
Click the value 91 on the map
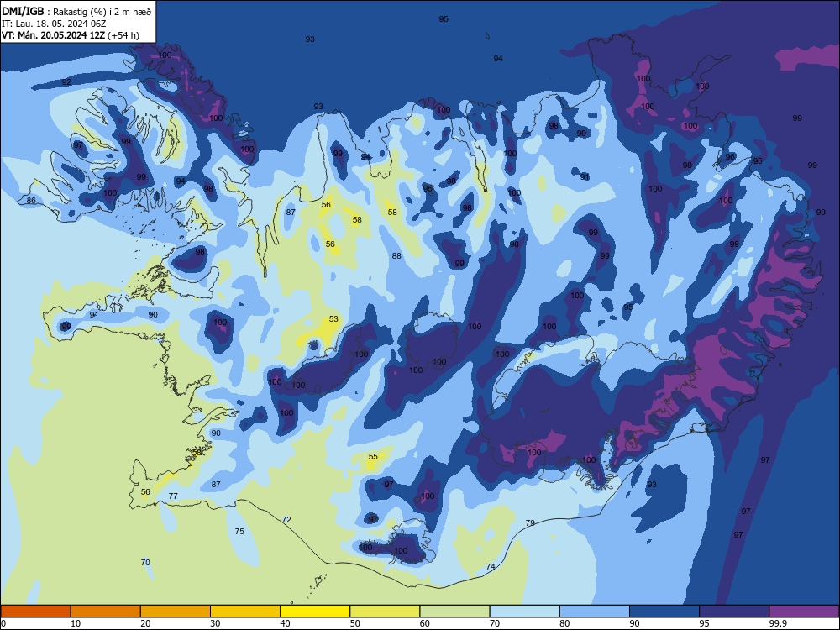pos(585,176)
